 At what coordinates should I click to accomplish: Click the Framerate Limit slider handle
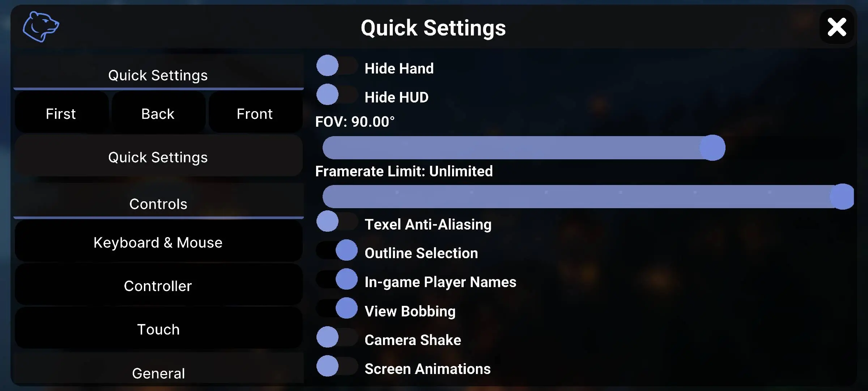pyautogui.click(x=842, y=197)
